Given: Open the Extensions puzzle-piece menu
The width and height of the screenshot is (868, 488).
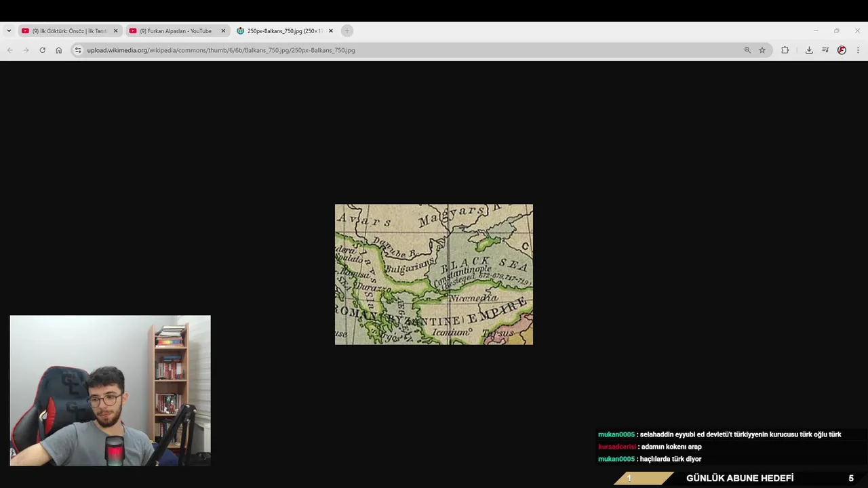Looking at the screenshot, I should point(785,50).
